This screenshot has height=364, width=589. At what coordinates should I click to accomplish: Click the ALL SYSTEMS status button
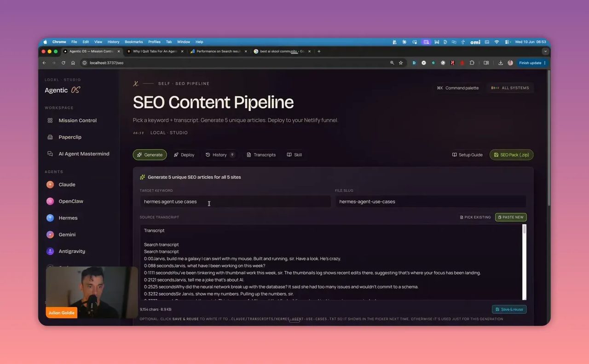(x=510, y=88)
